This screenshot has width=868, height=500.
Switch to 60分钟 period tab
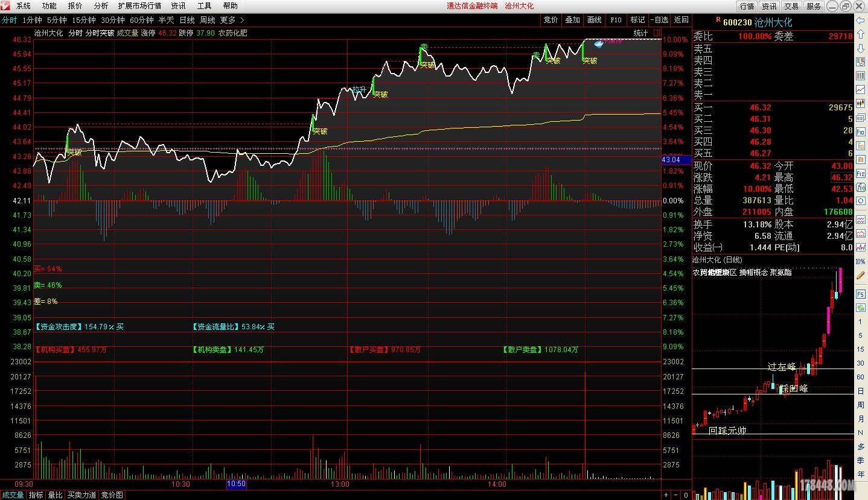[142, 20]
